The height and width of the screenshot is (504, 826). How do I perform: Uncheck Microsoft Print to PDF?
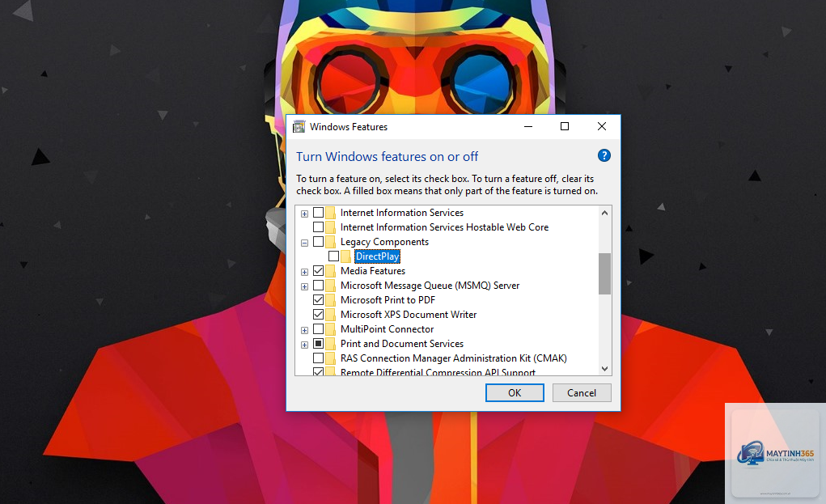tap(318, 299)
